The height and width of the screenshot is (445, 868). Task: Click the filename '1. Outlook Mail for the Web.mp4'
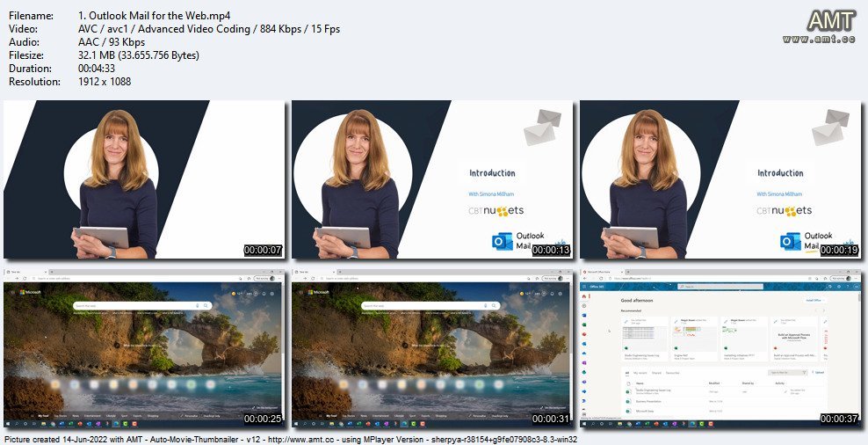[x=155, y=16]
